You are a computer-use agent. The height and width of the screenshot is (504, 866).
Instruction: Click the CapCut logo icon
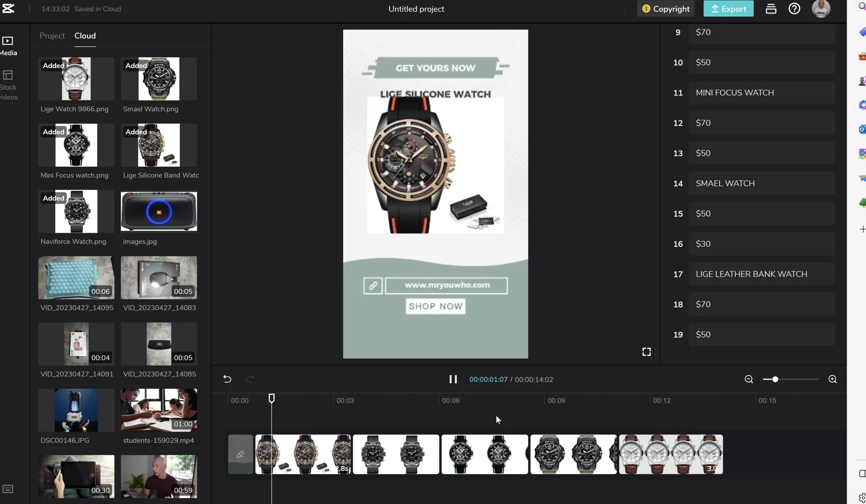[x=8, y=8]
